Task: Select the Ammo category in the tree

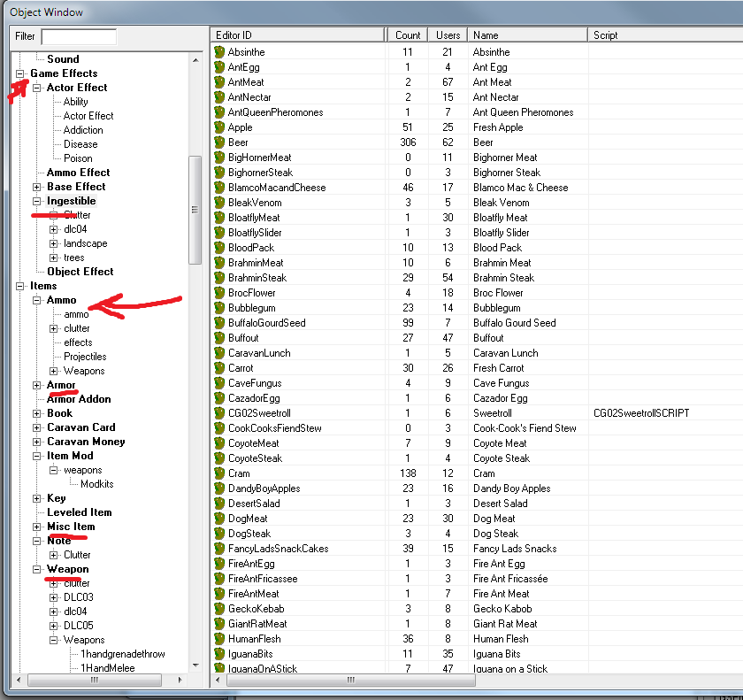Action: point(61,299)
